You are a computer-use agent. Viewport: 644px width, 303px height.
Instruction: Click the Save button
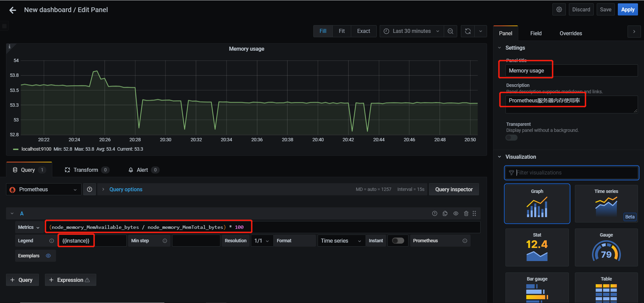[x=605, y=9]
